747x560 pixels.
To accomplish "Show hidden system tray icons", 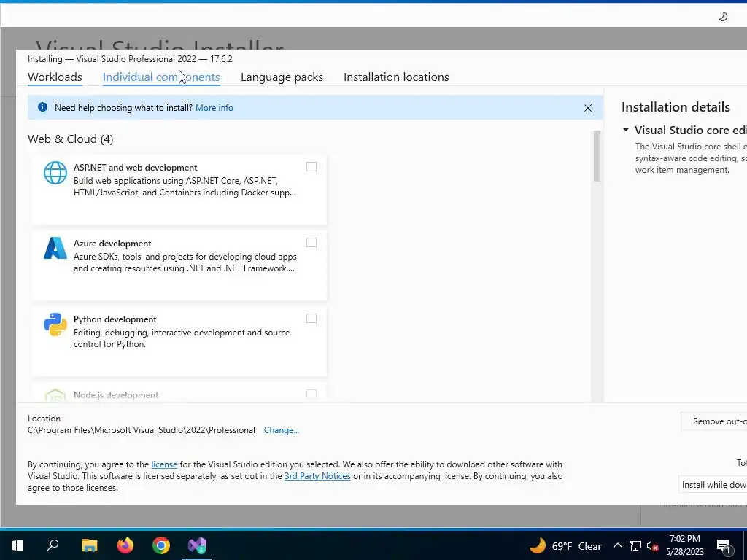I will click(617, 545).
